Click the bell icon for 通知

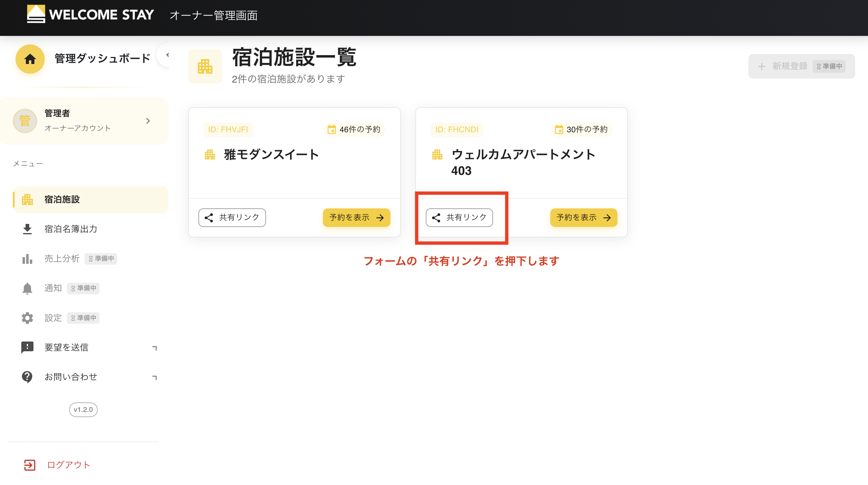pos(28,289)
